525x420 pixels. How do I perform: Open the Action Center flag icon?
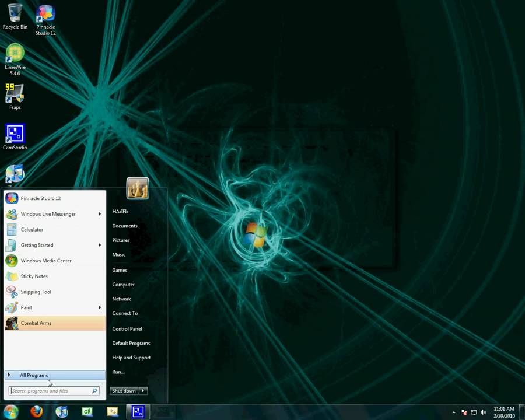tap(464, 412)
